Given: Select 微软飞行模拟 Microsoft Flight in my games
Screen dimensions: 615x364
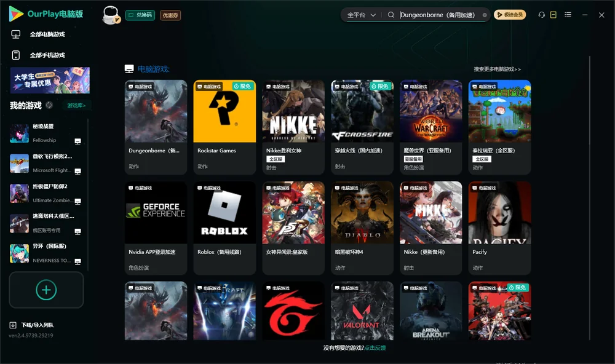Looking at the screenshot, I should point(45,163).
